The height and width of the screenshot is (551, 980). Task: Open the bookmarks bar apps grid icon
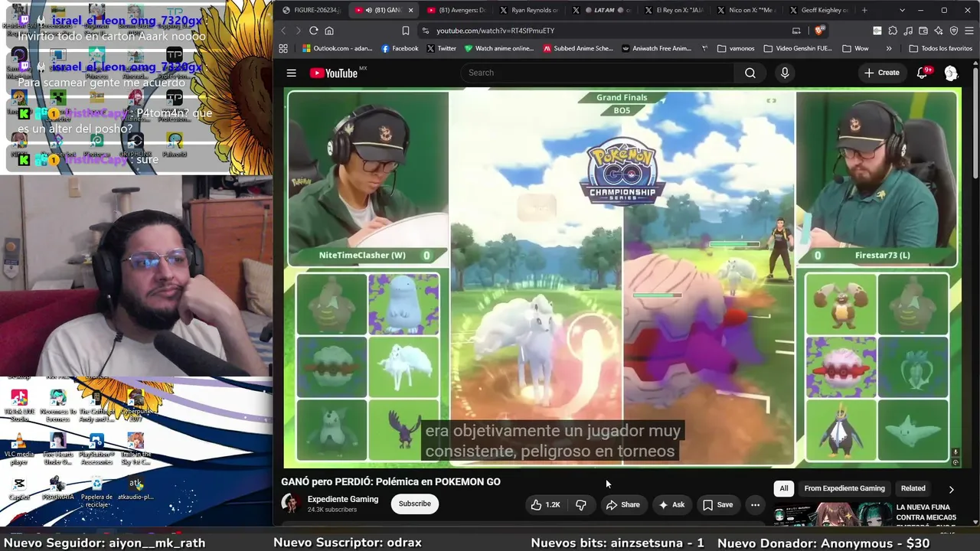pyautogui.click(x=283, y=48)
